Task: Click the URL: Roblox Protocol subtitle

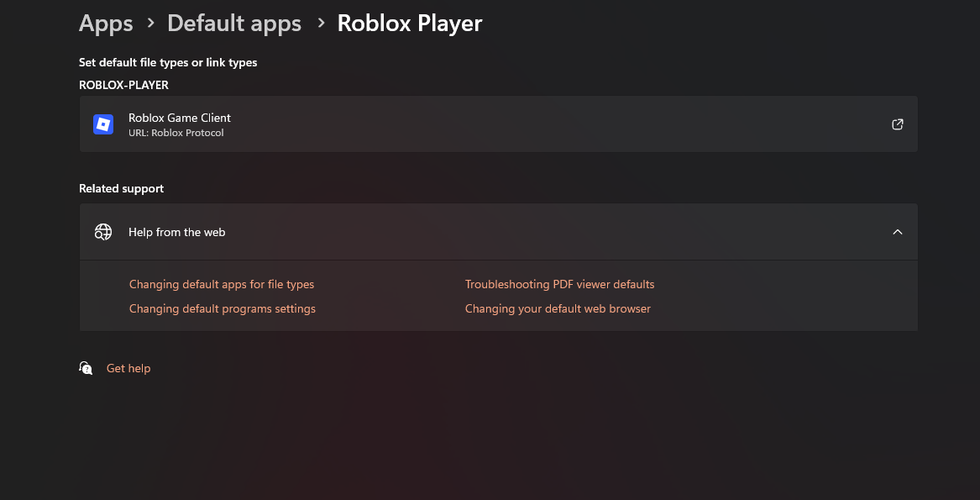Action: pyautogui.click(x=176, y=133)
